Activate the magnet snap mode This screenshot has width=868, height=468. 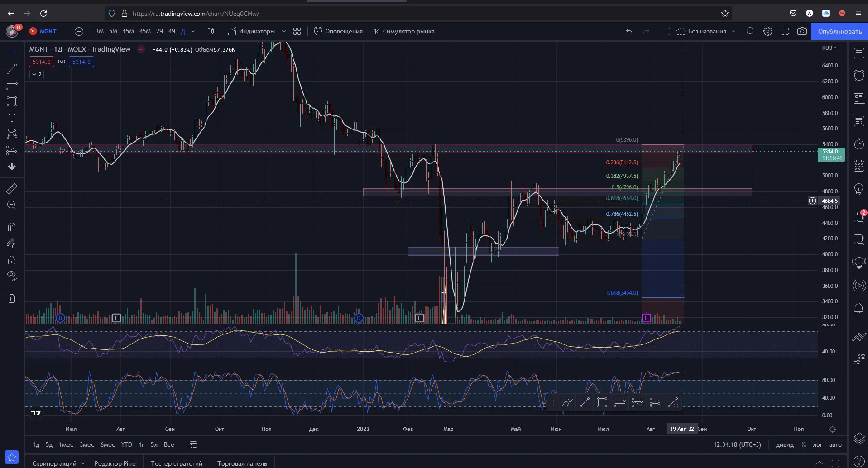click(12, 227)
